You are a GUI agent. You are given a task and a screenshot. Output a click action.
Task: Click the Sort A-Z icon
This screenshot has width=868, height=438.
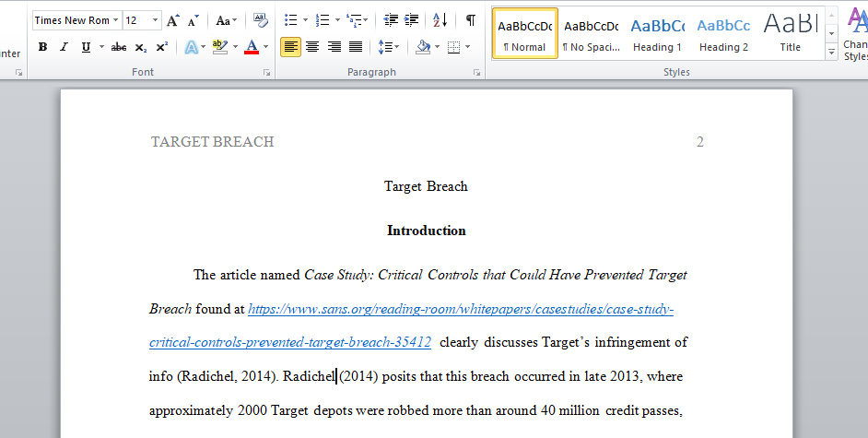(x=440, y=20)
